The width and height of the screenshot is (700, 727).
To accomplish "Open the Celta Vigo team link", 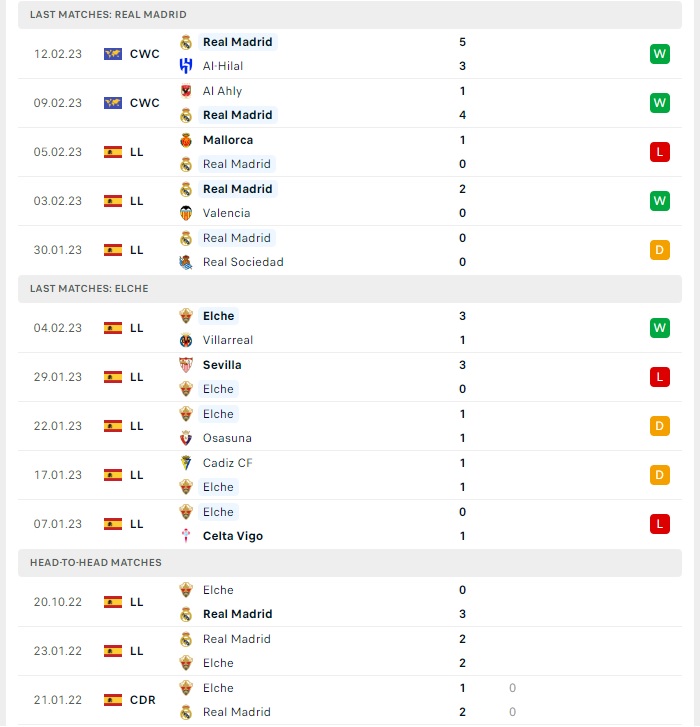I will [233, 536].
